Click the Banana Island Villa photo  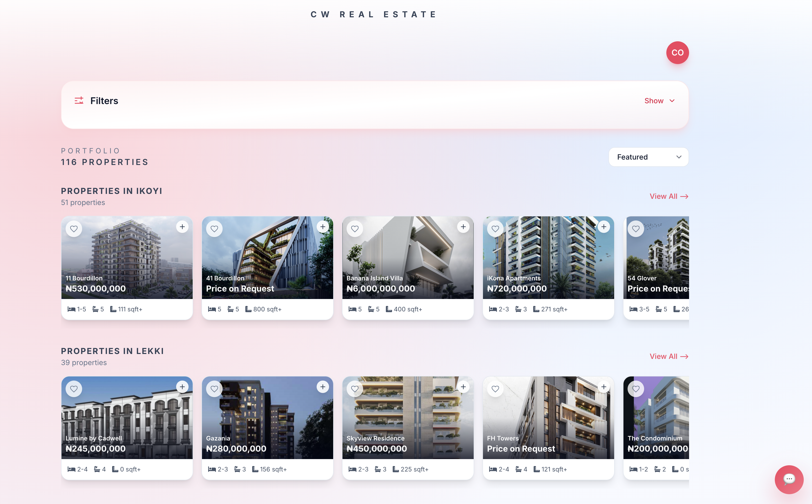408,258
